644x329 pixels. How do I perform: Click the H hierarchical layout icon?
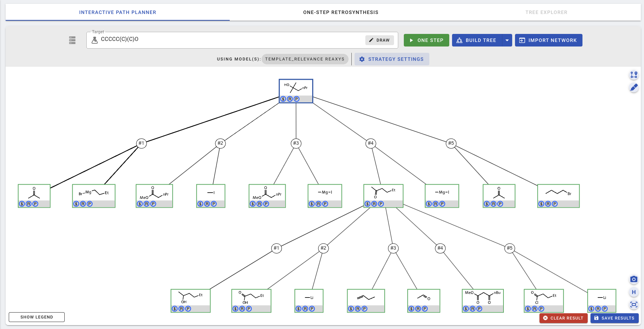(x=634, y=292)
